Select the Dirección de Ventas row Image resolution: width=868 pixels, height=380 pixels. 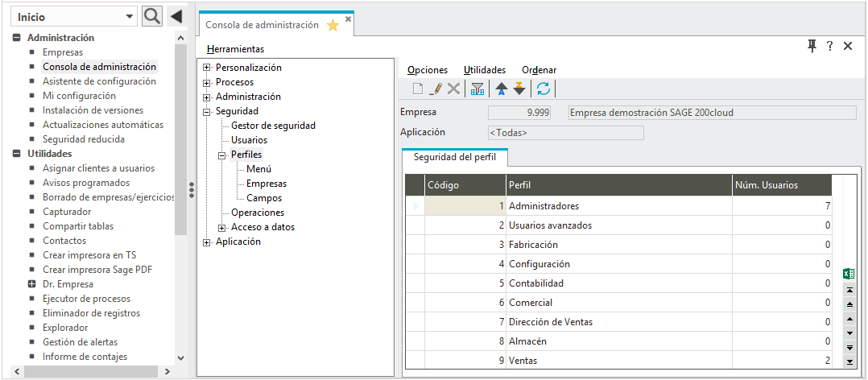618,322
